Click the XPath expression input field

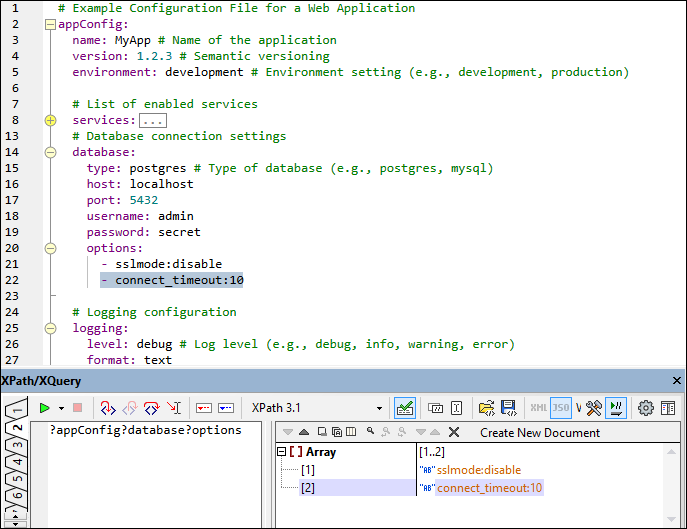coord(150,470)
